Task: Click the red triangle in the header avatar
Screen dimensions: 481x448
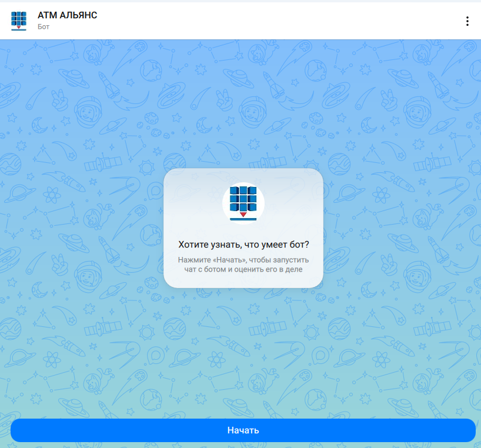Action: click(x=19, y=27)
